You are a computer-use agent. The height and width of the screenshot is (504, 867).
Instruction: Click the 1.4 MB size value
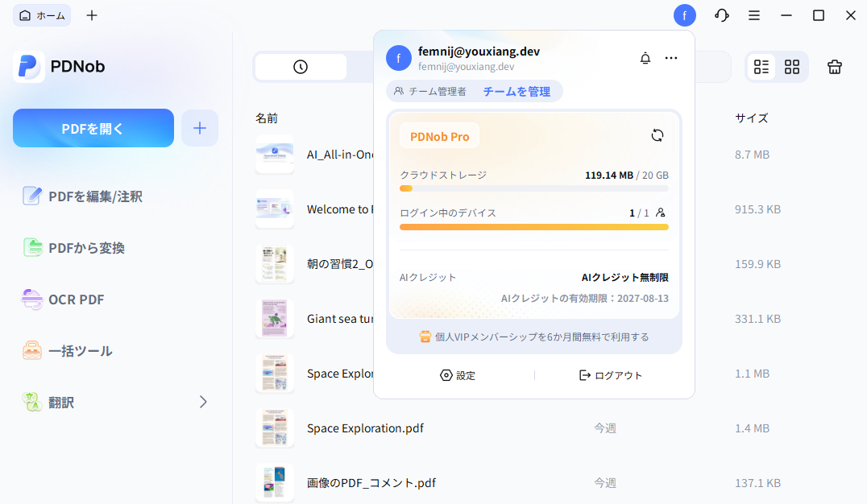(x=752, y=428)
